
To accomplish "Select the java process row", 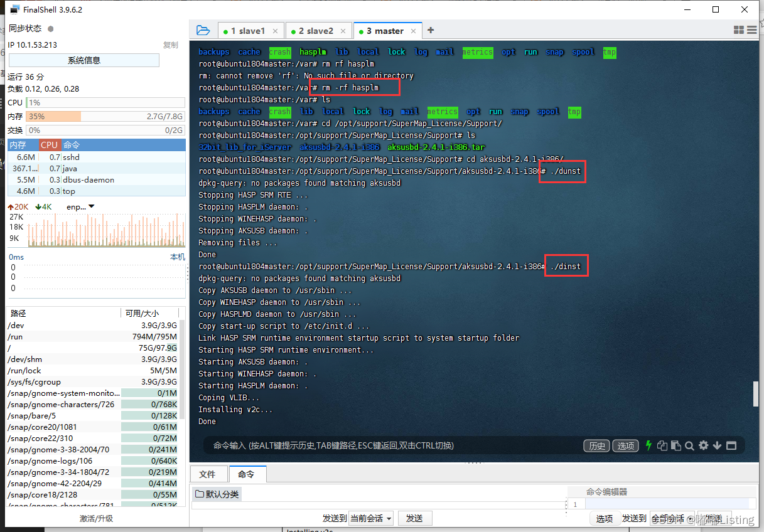I will (x=97, y=168).
